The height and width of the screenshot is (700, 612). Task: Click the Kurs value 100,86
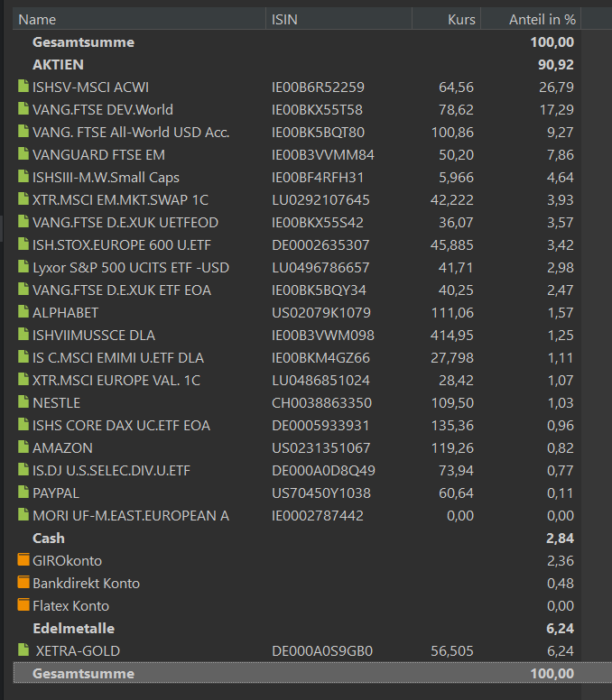point(452,132)
